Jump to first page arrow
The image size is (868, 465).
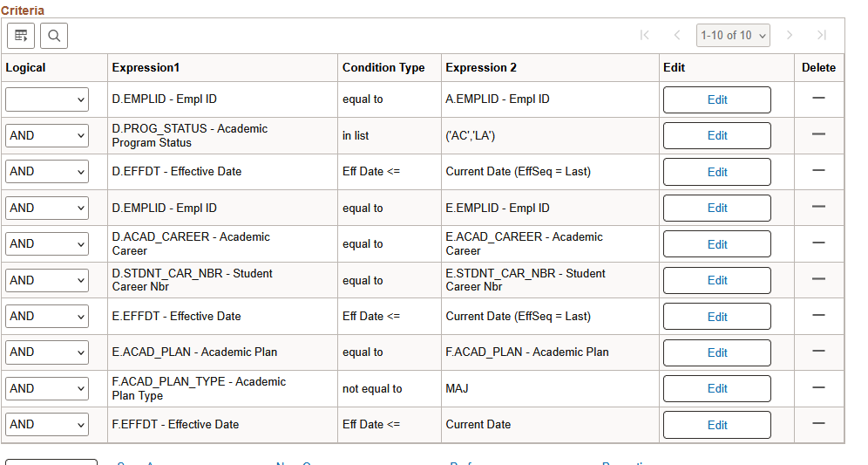coord(645,36)
